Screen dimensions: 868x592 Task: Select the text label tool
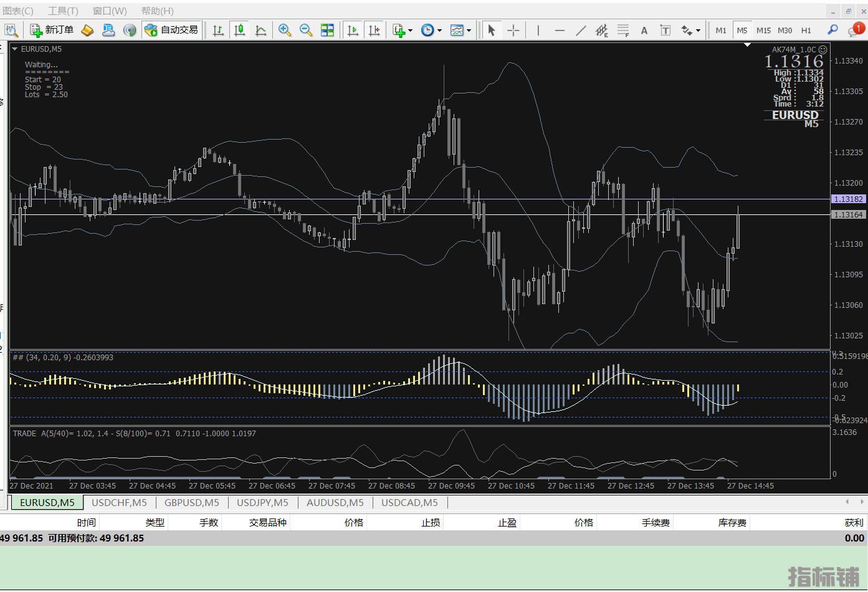665,30
